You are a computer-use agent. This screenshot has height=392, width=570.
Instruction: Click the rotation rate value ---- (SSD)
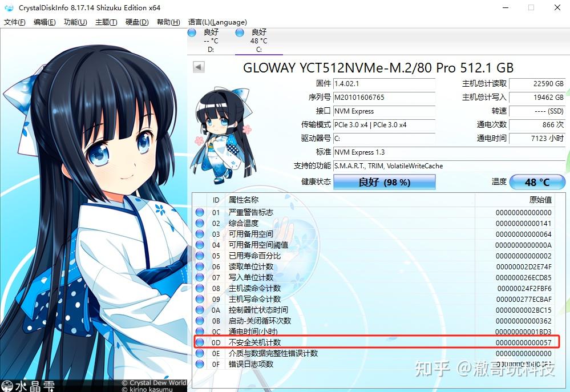tap(537, 111)
